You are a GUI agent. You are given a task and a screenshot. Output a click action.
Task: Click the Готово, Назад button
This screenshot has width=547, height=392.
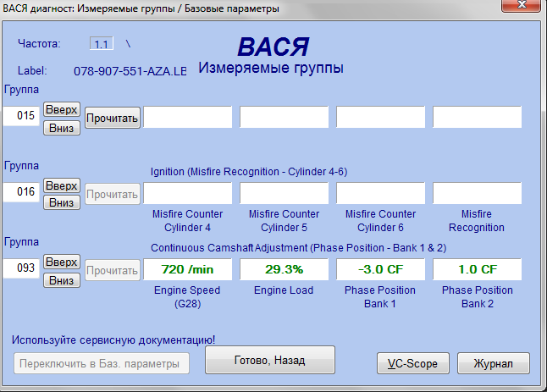269,360
